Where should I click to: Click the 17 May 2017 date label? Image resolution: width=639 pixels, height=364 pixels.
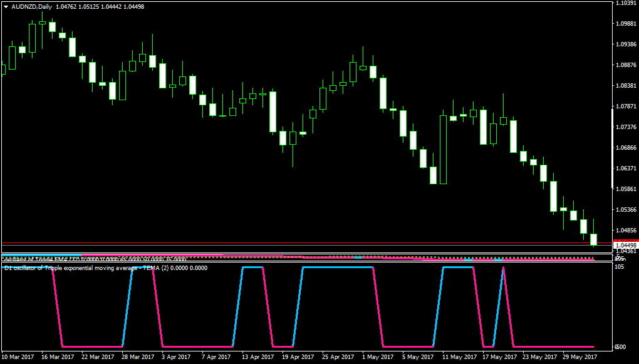pos(499,357)
